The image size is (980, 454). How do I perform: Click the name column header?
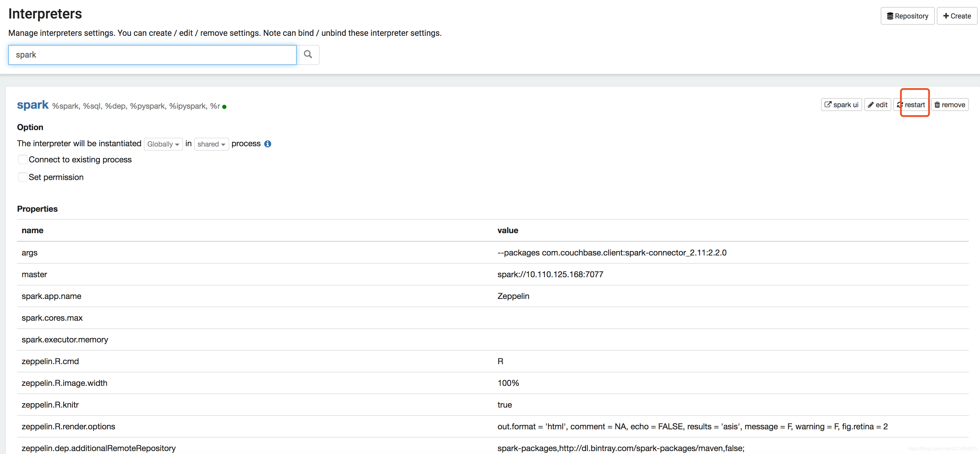click(x=32, y=231)
